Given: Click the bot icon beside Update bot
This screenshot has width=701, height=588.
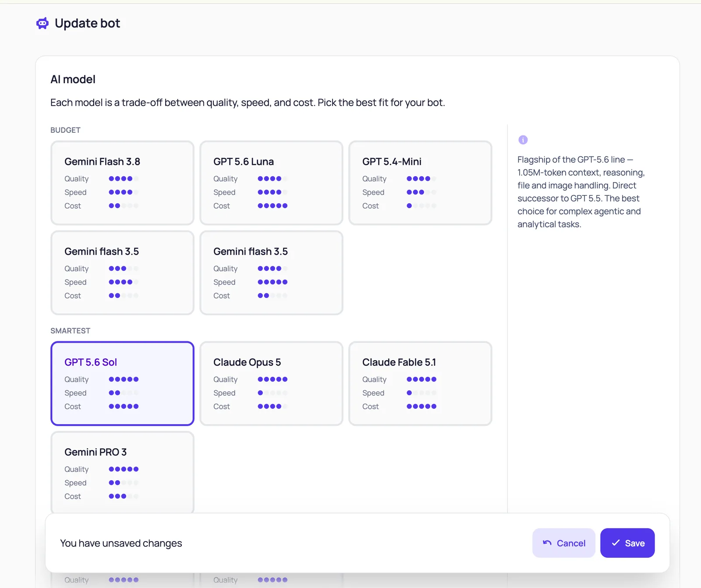Looking at the screenshot, I should coord(42,23).
